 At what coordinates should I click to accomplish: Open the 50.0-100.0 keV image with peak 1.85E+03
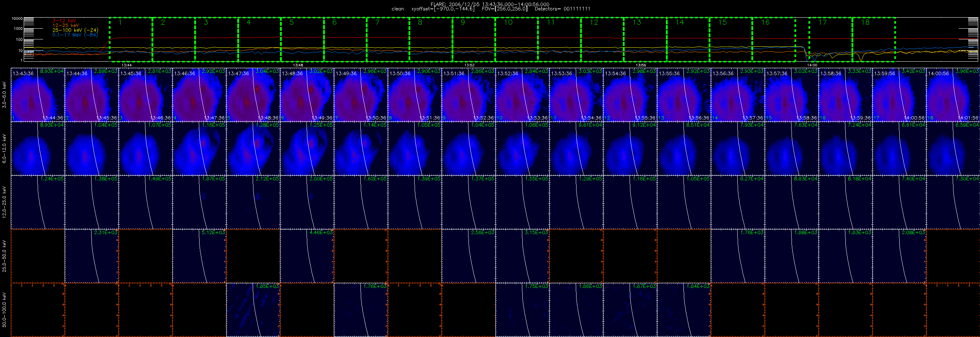click(253, 310)
